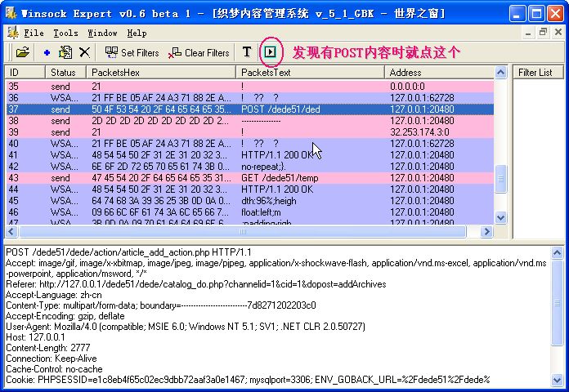Close the inner MDI child window
This screenshot has width=569, height=392.
tap(558, 33)
